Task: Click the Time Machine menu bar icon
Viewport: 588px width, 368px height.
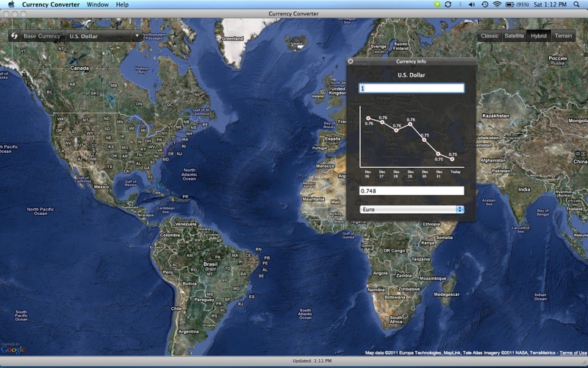Action: pos(484,4)
